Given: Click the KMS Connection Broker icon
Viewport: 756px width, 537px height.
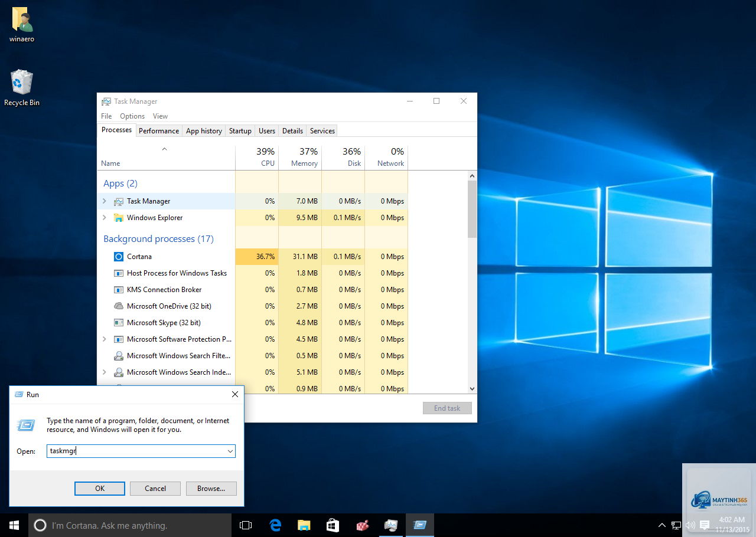Looking at the screenshot, I should point(119,290).
